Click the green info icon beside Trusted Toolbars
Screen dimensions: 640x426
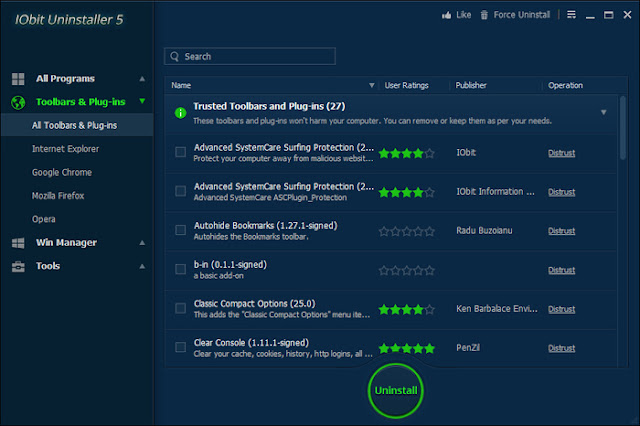[180, 113]
